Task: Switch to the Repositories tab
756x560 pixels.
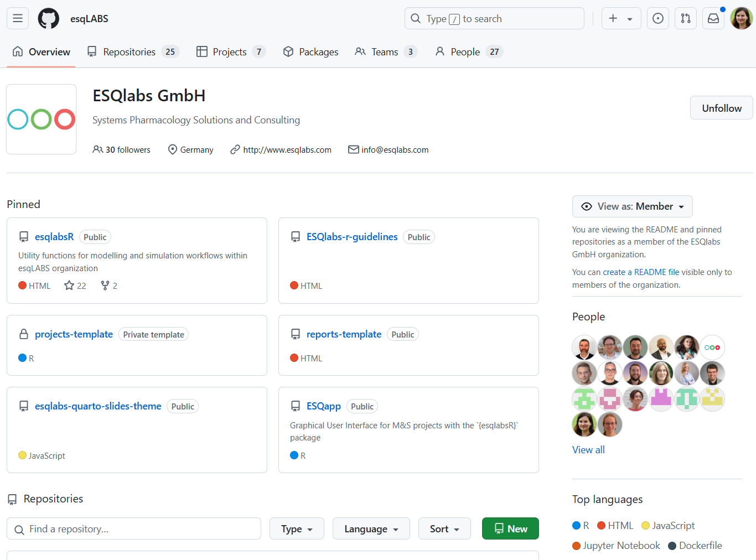Action: pos(133,51)
